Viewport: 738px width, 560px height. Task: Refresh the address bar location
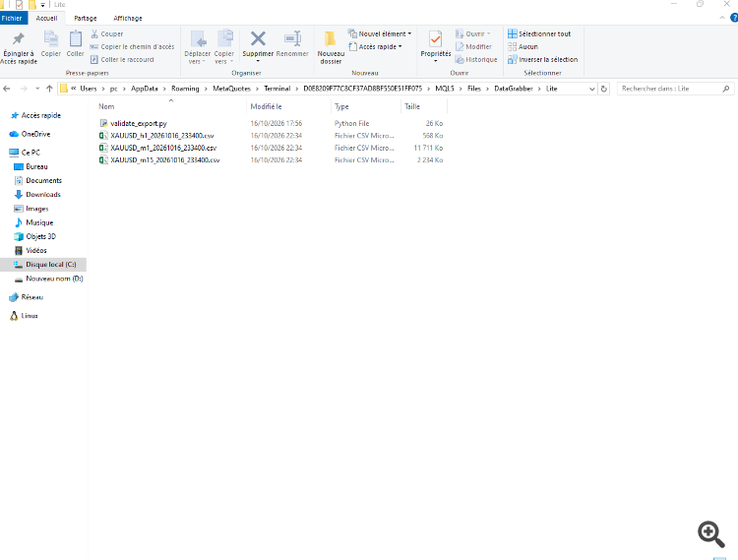click(x=604, y=89)
